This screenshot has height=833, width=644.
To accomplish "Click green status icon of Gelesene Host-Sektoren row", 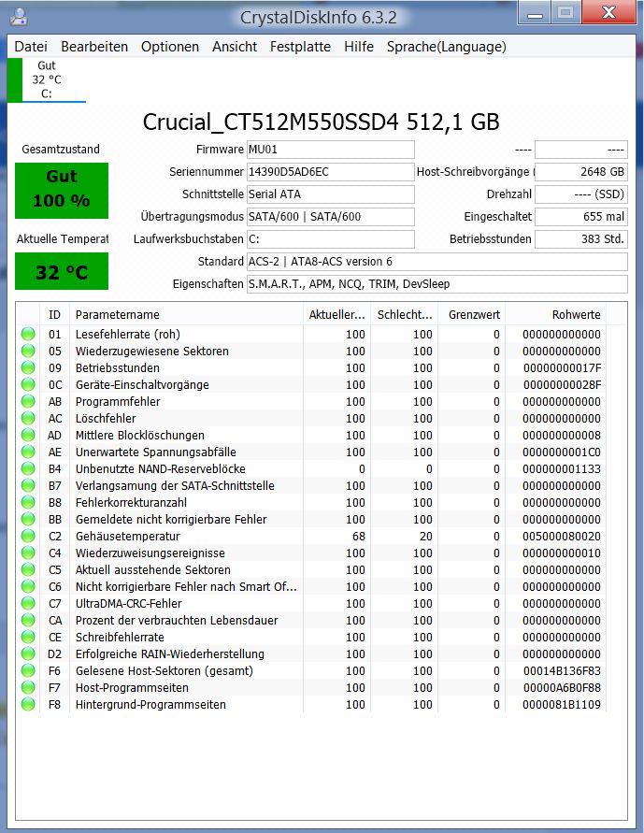I will pos(28,670).
